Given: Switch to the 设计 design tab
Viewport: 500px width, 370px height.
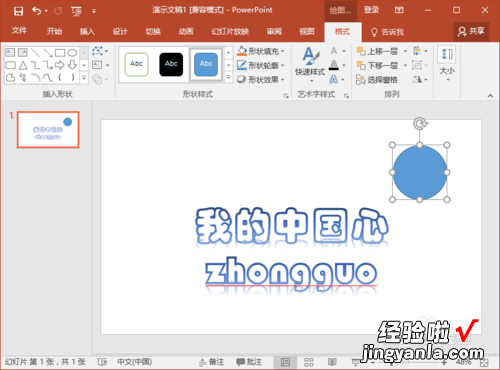Looking at the screenshot, I should point(120,31).
